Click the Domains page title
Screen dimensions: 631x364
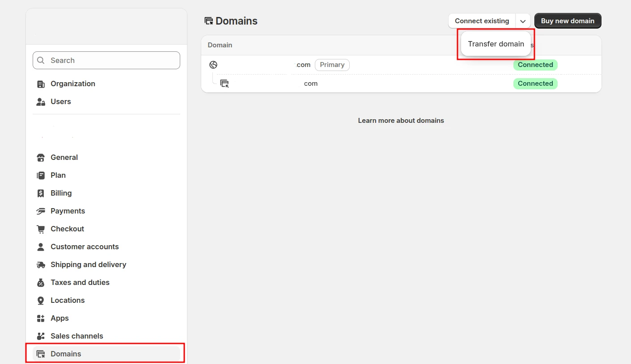coord(237,21)
